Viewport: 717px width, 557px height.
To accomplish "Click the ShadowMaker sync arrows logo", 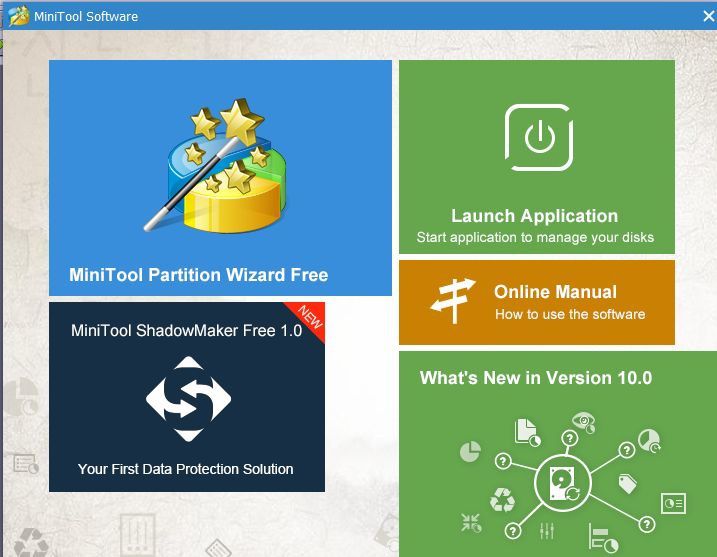I will (x=188, y=399).
